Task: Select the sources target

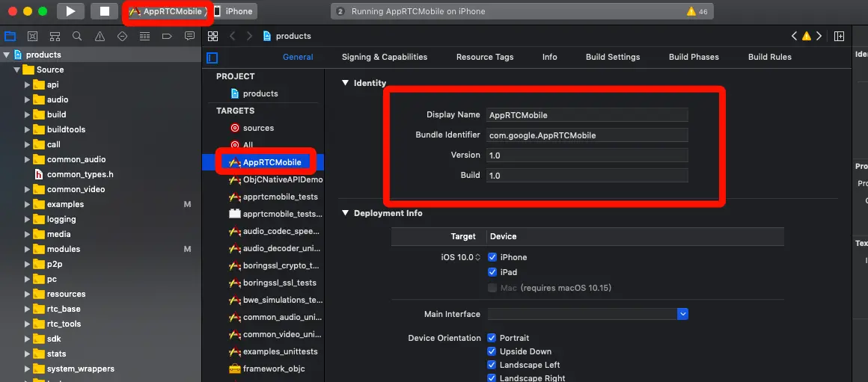Action: [x=252, y=128]
